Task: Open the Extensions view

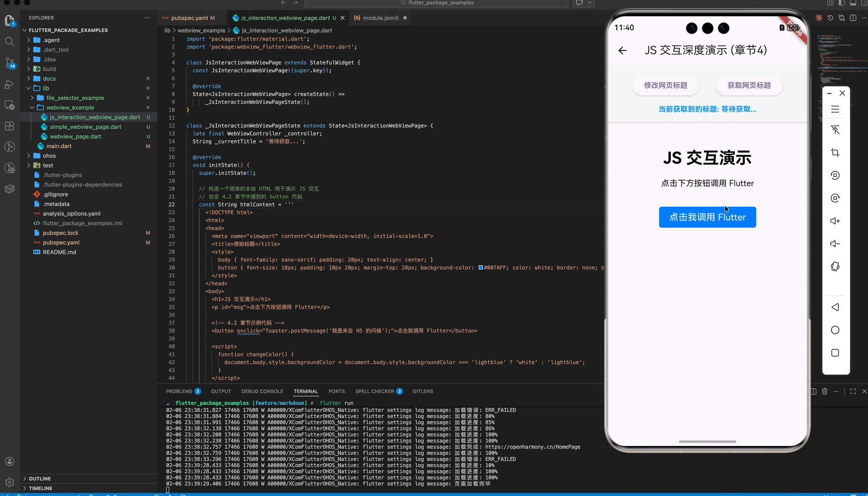Action: [x=10, y=126]
